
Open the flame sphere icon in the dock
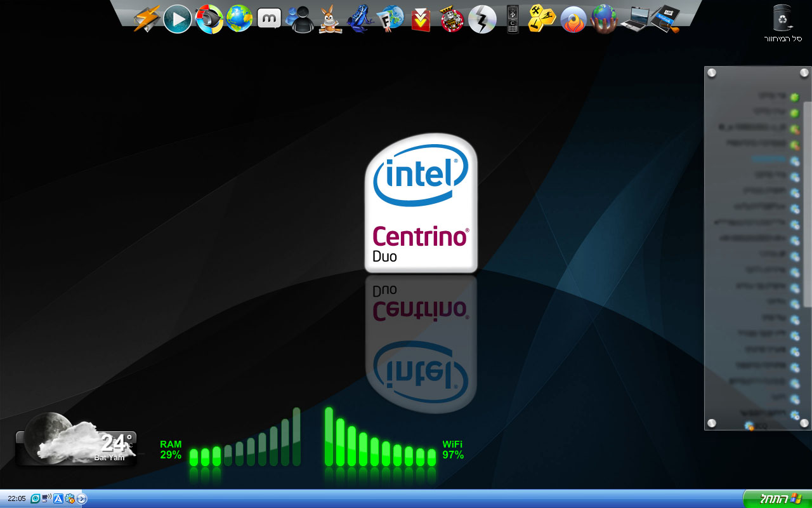[573, 20]
